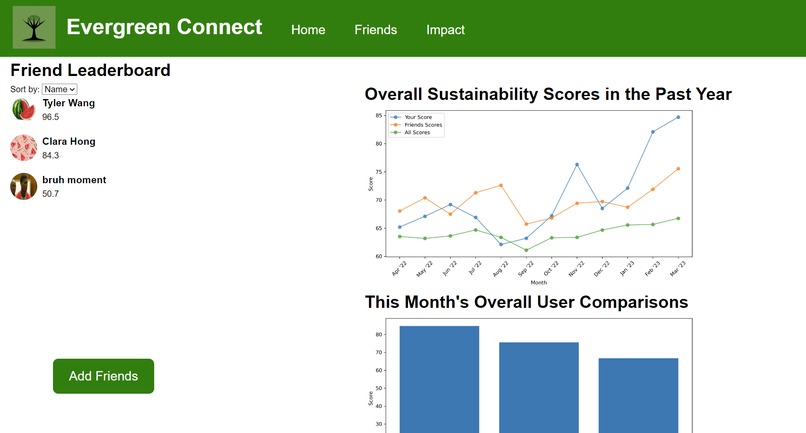Click the Mar '23 blue data point
Image resolution: width=806 pixels, height=433 pixels.
tap(678, 117)
